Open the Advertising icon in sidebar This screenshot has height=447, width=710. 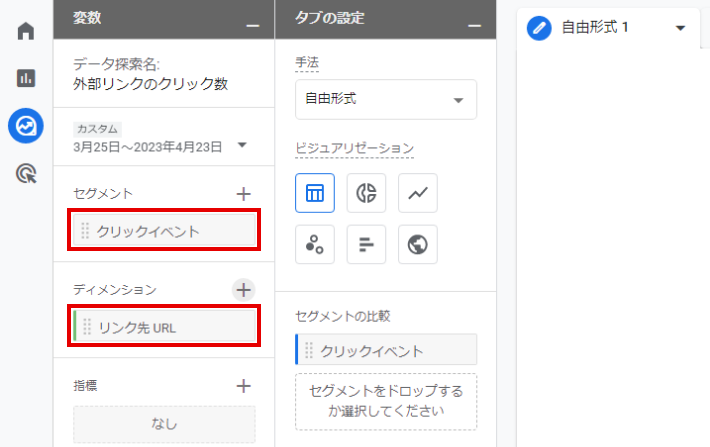point(26,175)
